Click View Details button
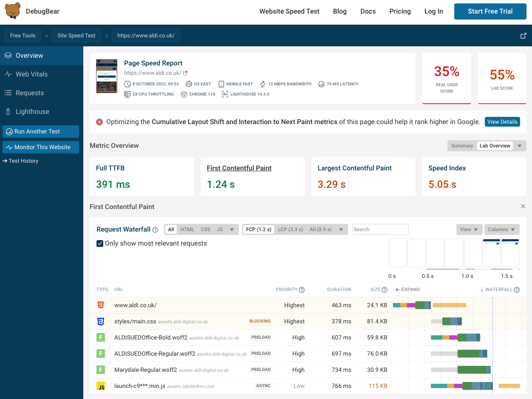Image resolution: width=532 pixels, height=399 pixels. [502, 122]
